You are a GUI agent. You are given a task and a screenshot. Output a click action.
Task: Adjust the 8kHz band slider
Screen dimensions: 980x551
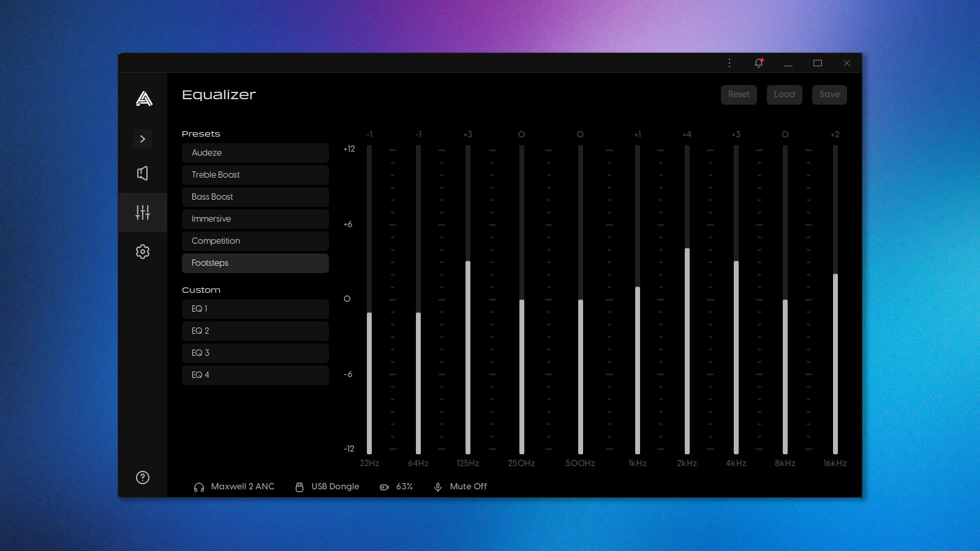785,300
